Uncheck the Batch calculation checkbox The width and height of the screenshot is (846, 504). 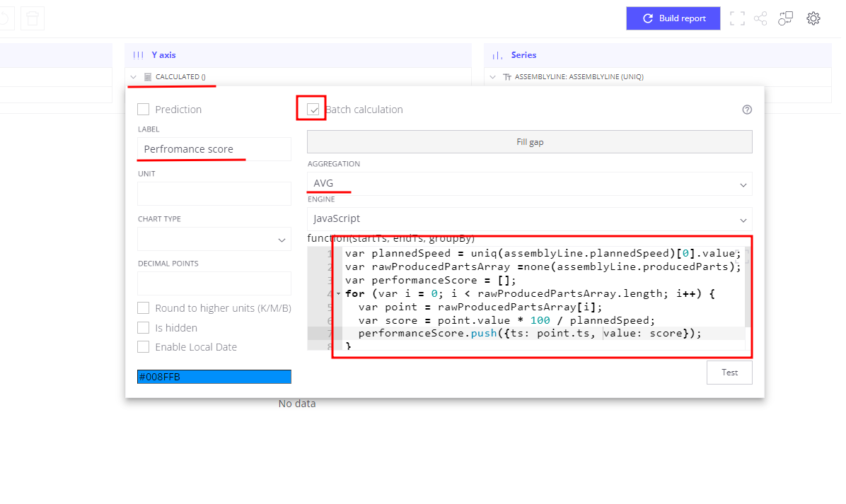tap(313, 110)
